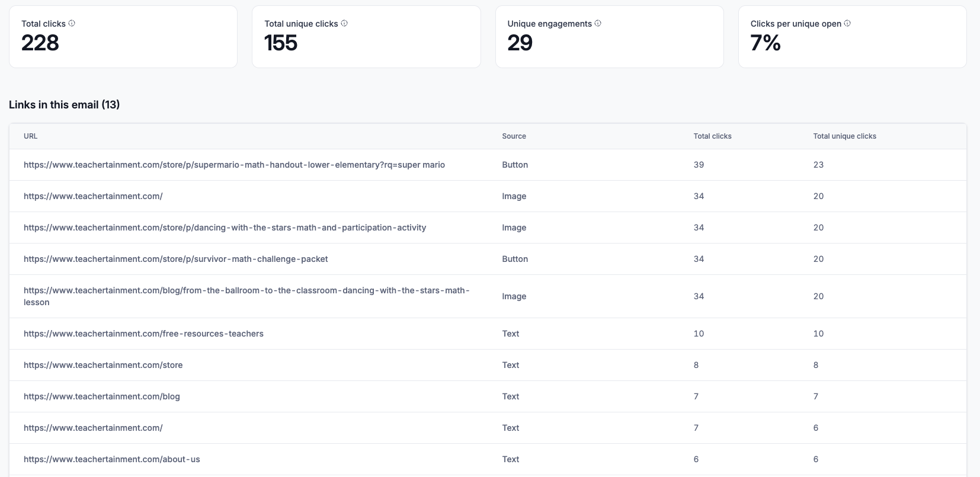The image size is (980, 477).
Task: Select the URL column header
Action: point(30,136)
